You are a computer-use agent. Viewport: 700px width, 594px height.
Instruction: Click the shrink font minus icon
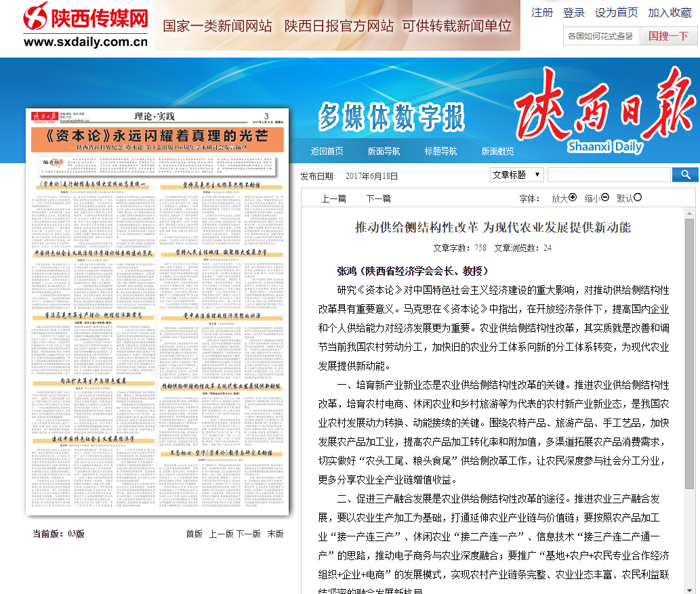(x=605, y=198)
